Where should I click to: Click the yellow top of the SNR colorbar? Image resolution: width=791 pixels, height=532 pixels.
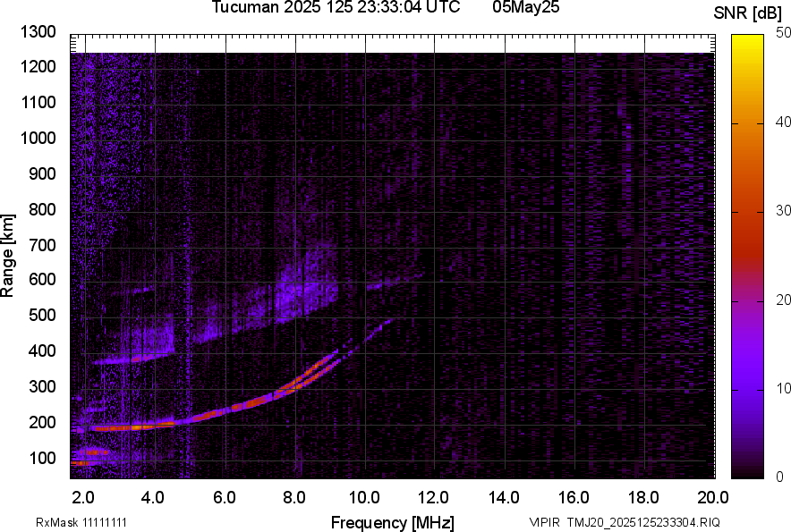pos(748,43)
